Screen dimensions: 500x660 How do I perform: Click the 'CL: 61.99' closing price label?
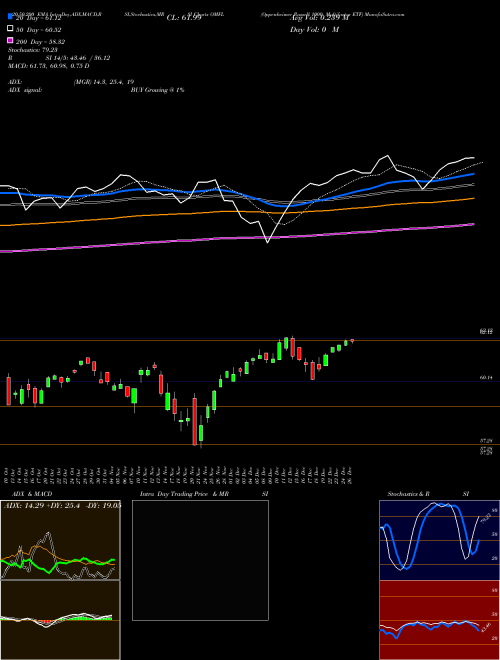[x=184, y=18]
